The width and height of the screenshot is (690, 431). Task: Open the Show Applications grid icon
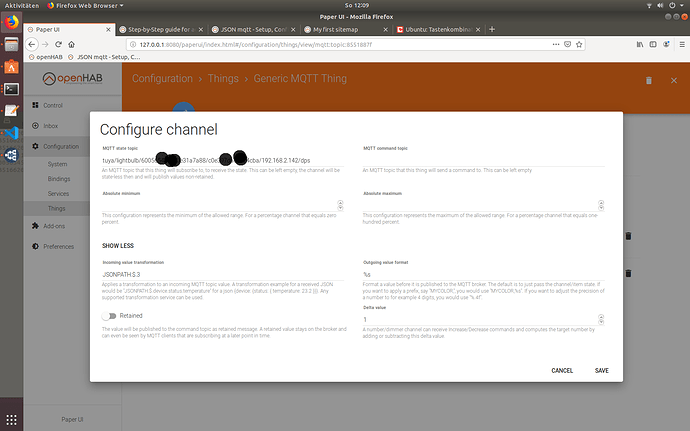tap(11, 420)
